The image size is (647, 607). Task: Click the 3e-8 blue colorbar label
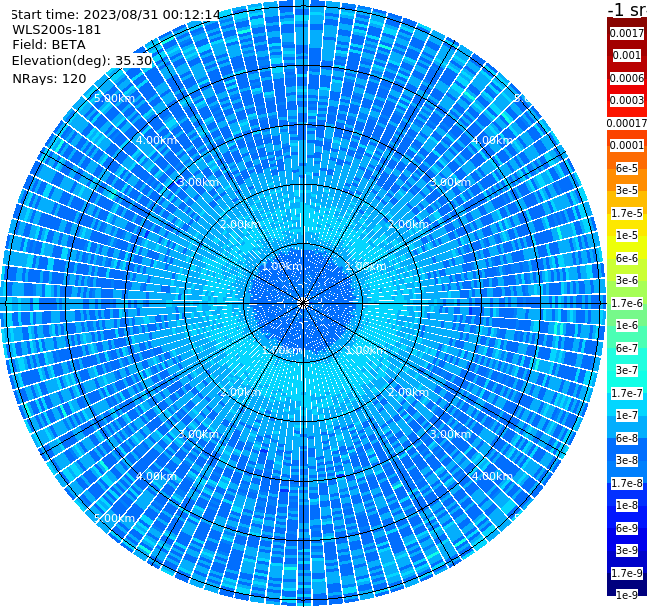pyautogui.click(x=627, y=461)
